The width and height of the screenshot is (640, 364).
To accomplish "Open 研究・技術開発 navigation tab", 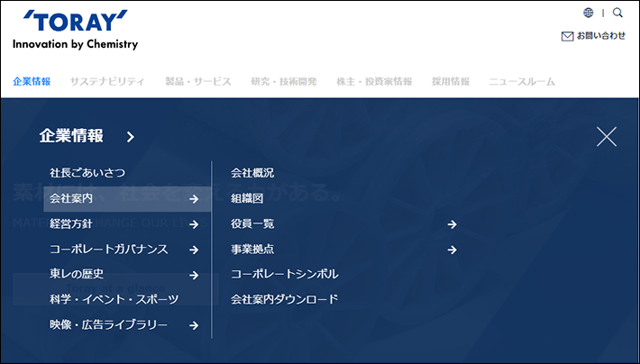I will [284, 81].
